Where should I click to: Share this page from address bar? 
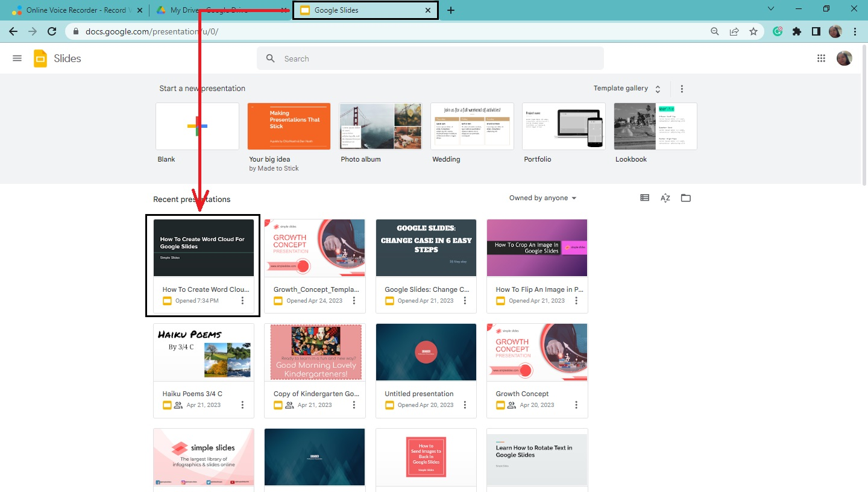coord(734,31)
